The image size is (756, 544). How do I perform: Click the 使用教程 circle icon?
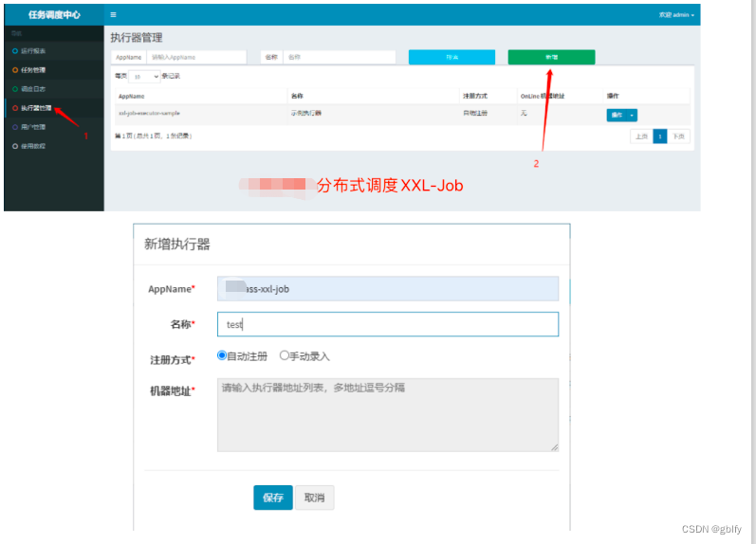[x=15, y=146]
